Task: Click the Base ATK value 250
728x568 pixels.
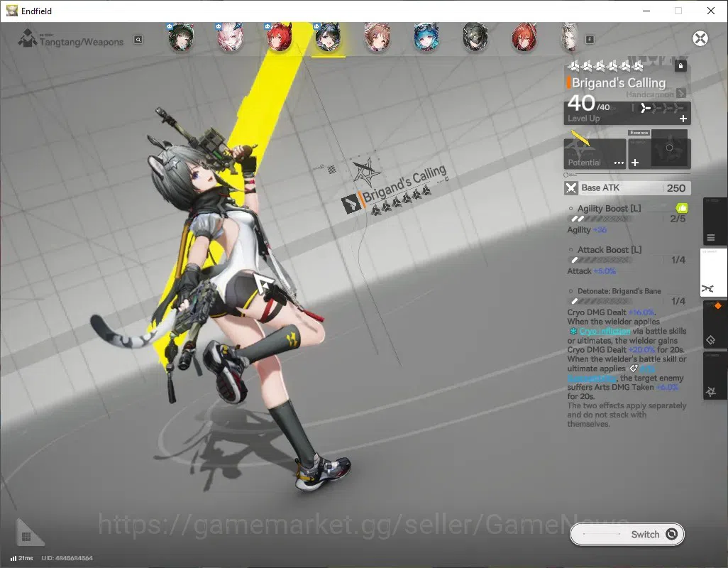Action: click(676, 187)
